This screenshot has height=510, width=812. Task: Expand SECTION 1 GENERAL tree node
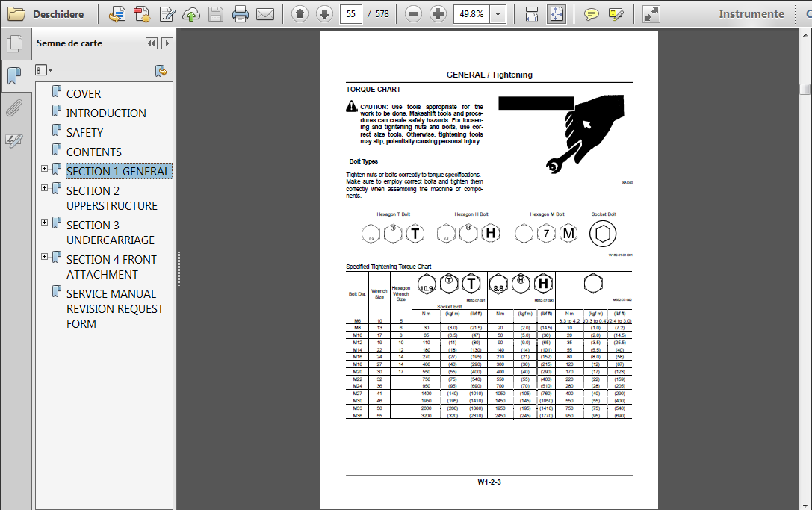point(45,168)
